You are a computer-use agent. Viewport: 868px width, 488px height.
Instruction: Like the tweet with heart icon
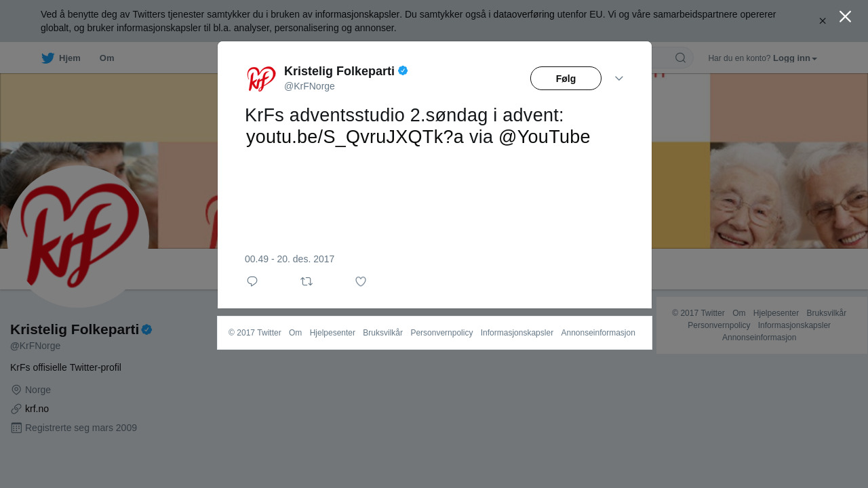361,281
